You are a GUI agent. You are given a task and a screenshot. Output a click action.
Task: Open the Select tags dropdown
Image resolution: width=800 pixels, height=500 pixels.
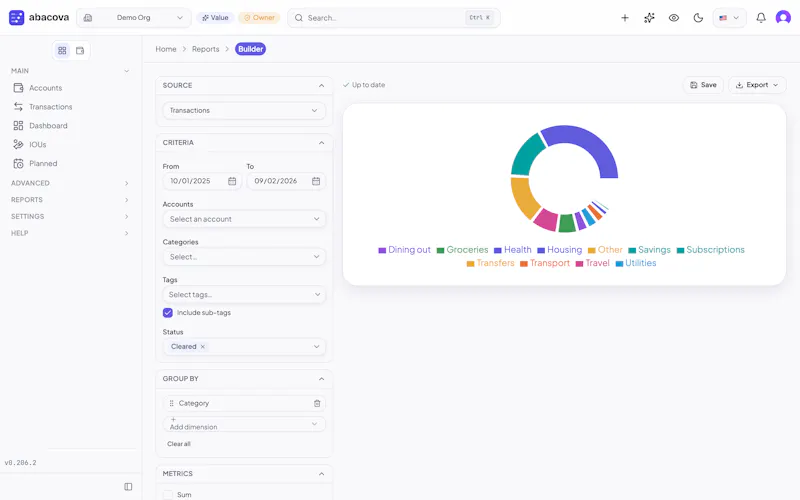[244, 294]
